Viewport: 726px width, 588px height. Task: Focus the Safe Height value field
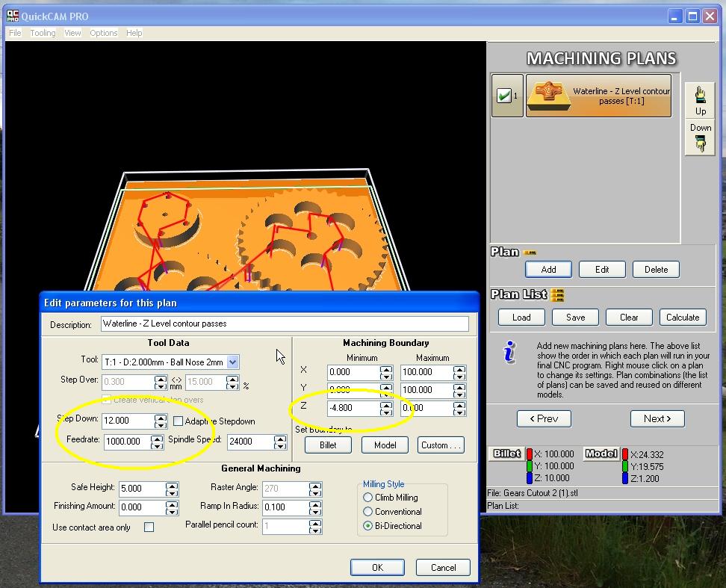[143, 489]
